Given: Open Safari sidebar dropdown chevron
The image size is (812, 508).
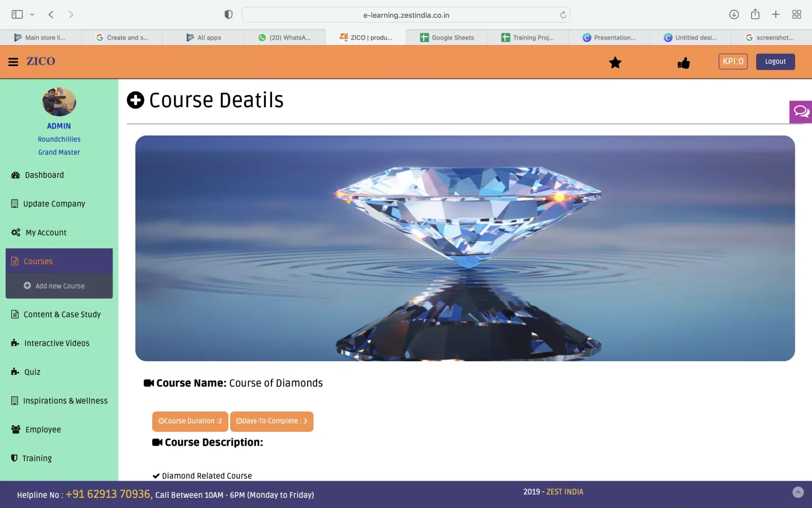Looking at the screenshot, I should coord(32,15).
